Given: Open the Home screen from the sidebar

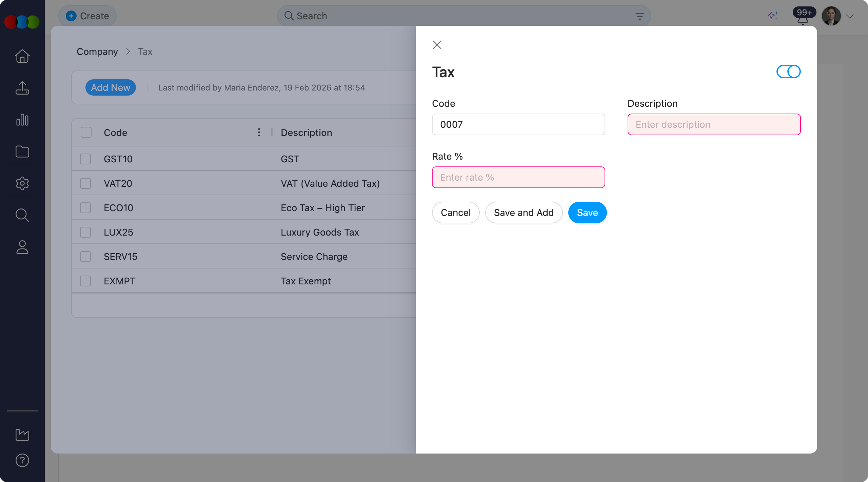Looking at the screenshot, I should click(22, 56).
